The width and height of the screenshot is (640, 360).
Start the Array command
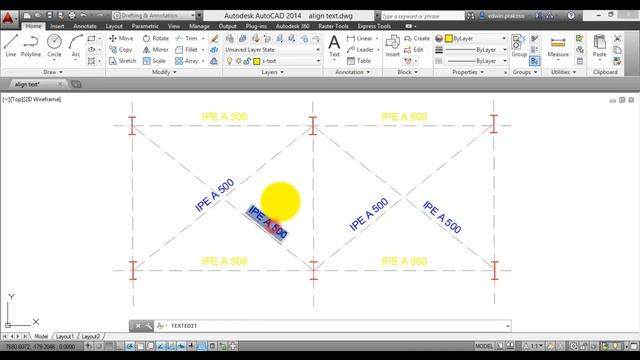pyautogui.click(x=187, y=61)
